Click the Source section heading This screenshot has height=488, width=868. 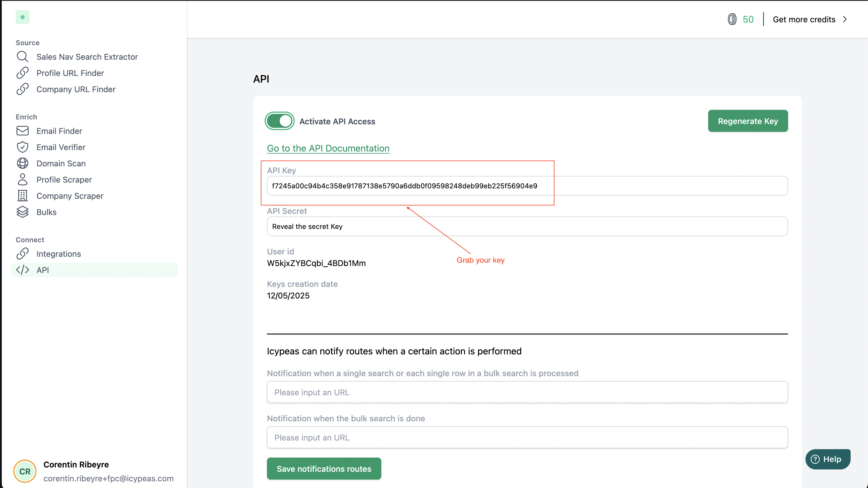pos(27,43)
